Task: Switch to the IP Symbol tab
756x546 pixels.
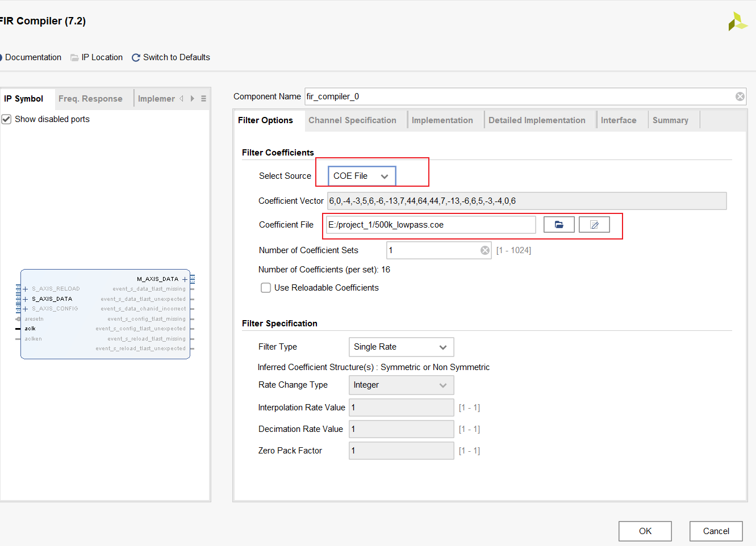Action: [x=24, y=99]
